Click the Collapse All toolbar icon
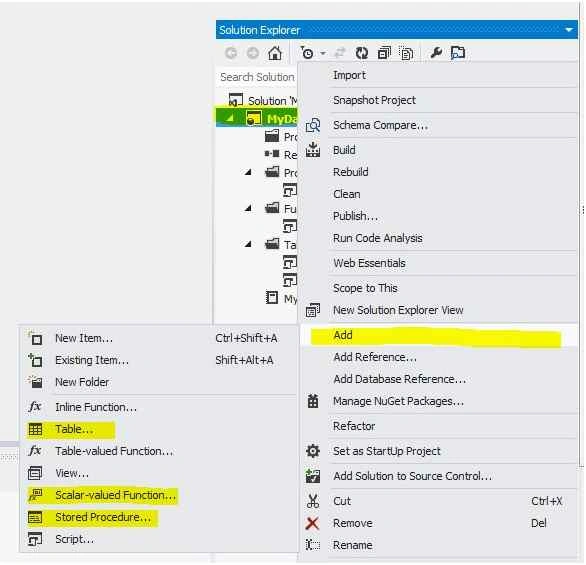Viewport: 586px width, 565px height. coord(384,53)
